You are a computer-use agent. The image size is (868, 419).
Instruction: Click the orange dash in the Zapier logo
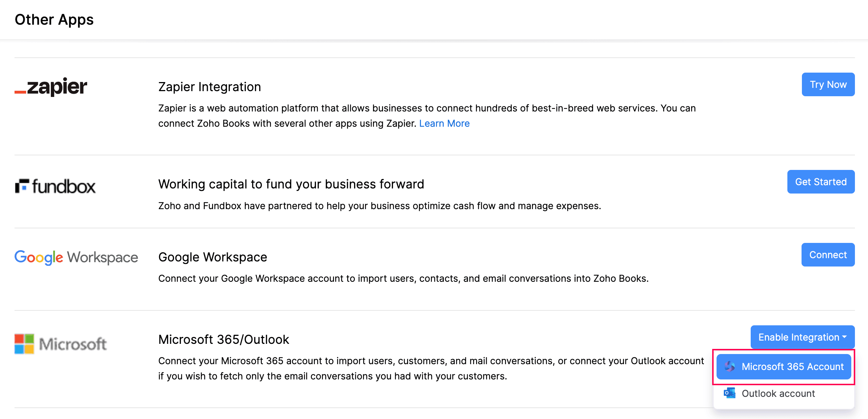[20, 92]
